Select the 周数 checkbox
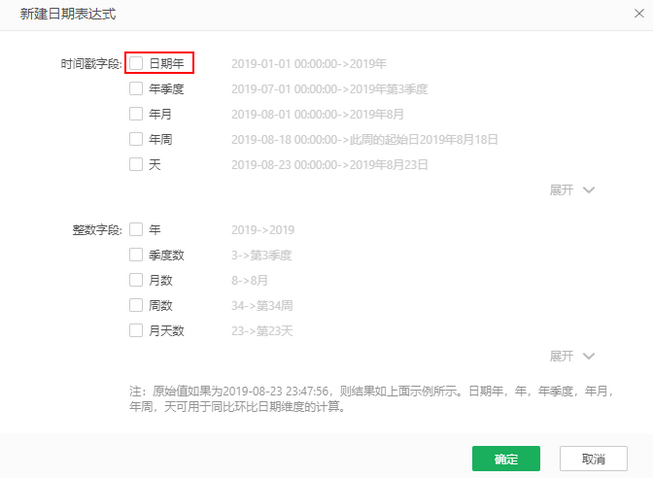This screenshot has height=478, width=653. pos(136,305)
